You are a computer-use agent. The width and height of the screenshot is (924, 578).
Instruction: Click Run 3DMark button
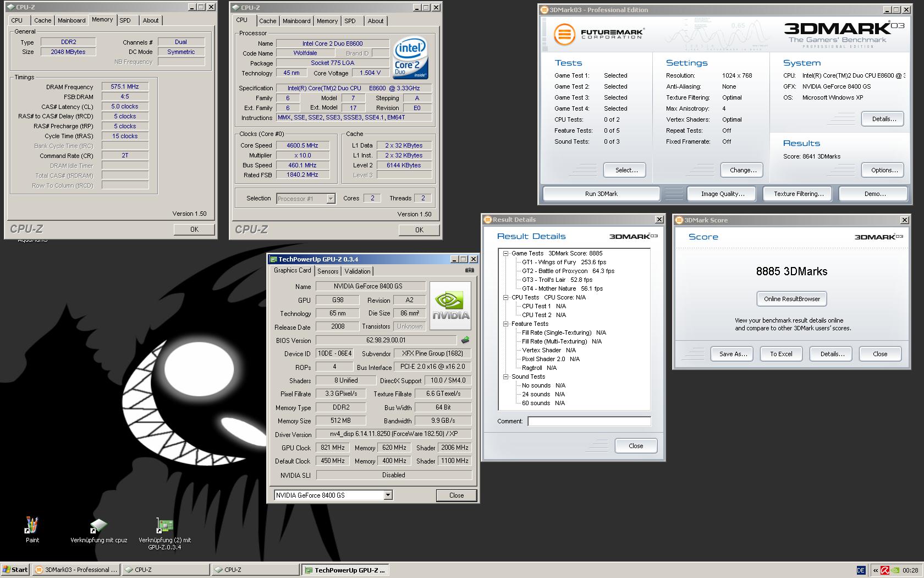(x=601, y=194)
